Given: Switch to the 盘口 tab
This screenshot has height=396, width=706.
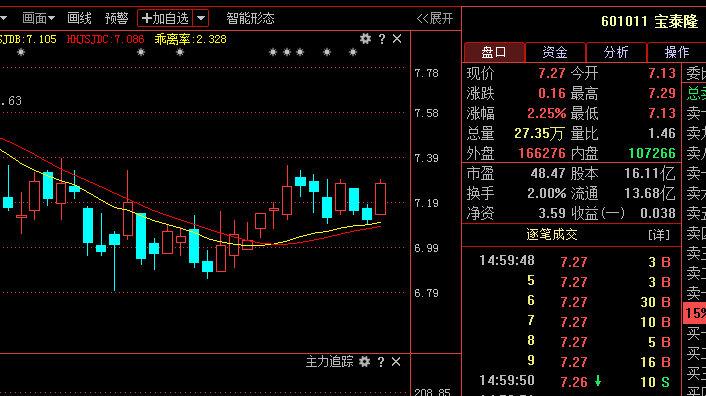Looking at the screenshot, I should (494, 52).
